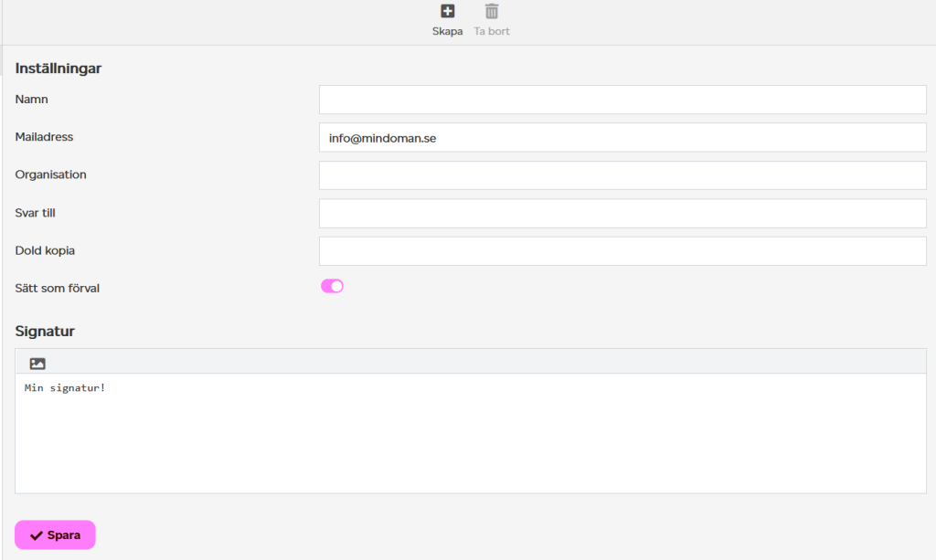Image resolution: width=936 pixels, height=560 pixels.
Task: Click the Mailadress field label
Action: click(x=44, y=137)
